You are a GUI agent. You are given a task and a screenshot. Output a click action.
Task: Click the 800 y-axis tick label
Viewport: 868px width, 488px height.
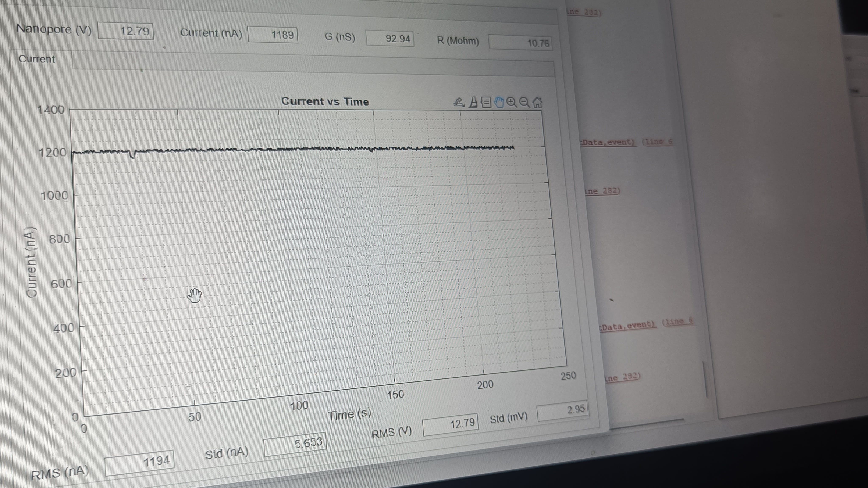(x=59, y=239)
